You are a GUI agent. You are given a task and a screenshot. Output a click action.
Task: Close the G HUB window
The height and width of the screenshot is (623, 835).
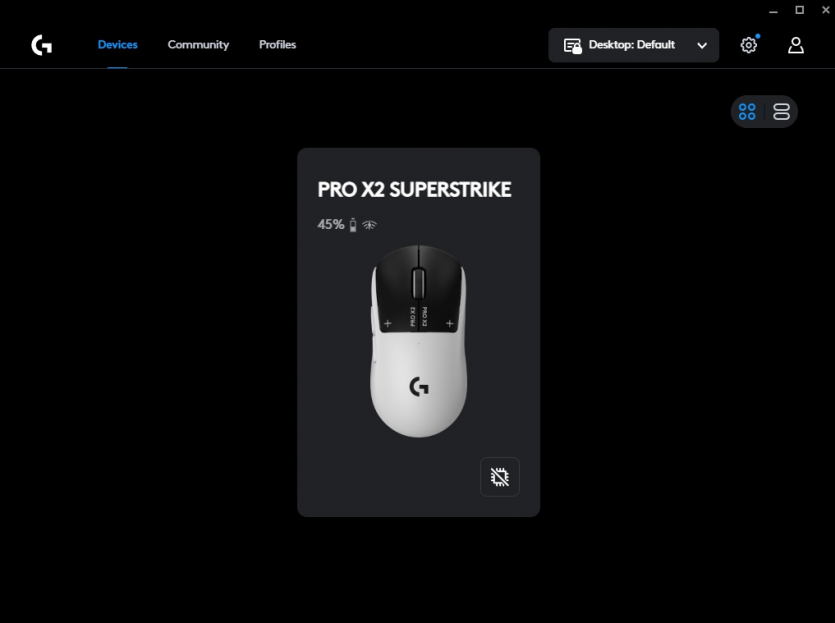[825, 10]
